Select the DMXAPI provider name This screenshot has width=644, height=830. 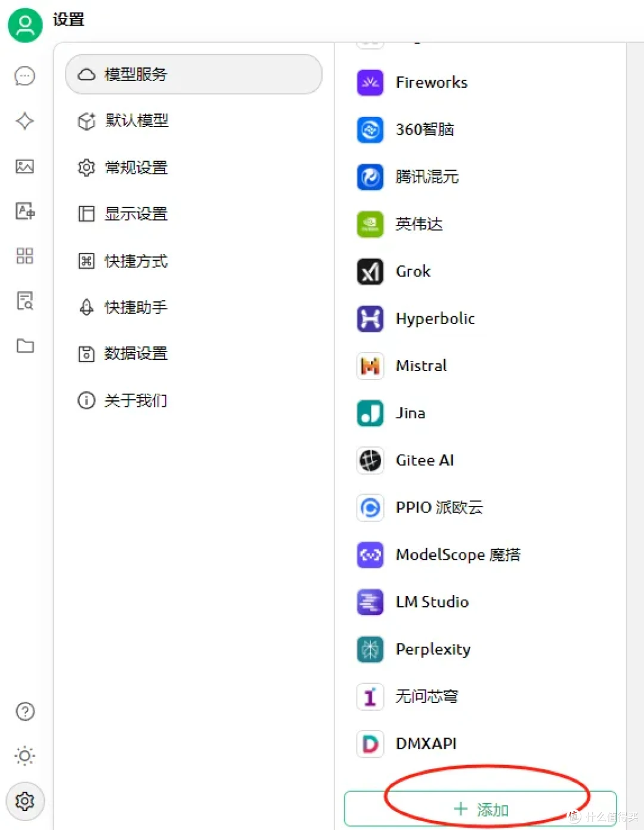click(x=426, y=743)
